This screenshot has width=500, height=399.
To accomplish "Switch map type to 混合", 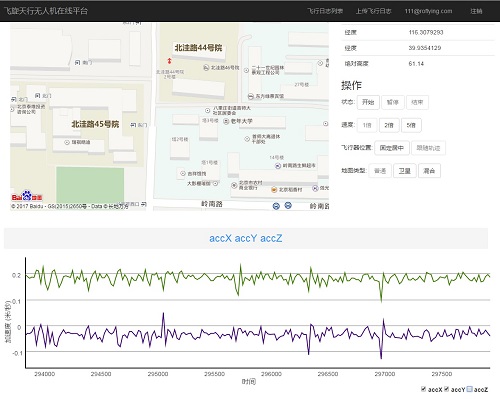I will 429,171.
